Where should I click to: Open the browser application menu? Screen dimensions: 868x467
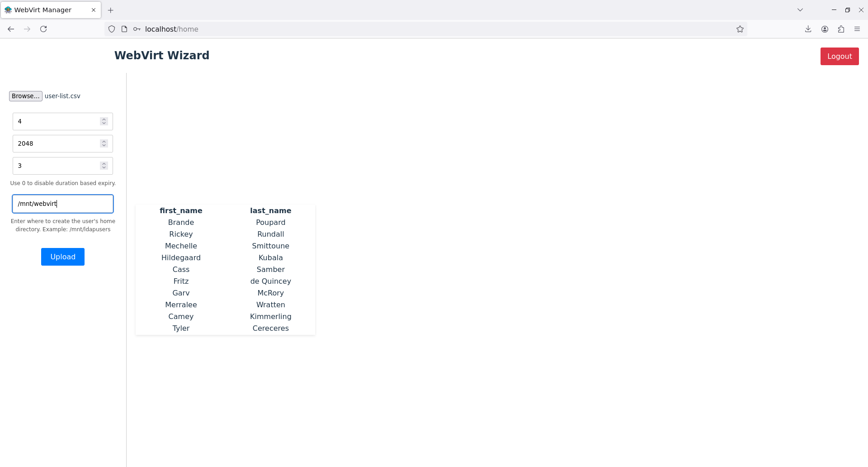pos(857,29)
